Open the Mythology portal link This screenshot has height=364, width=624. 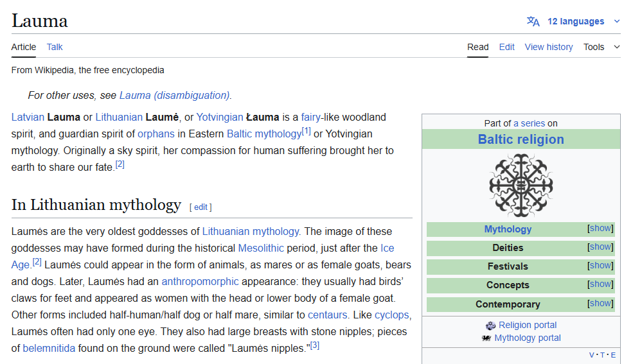pos(528,338)
